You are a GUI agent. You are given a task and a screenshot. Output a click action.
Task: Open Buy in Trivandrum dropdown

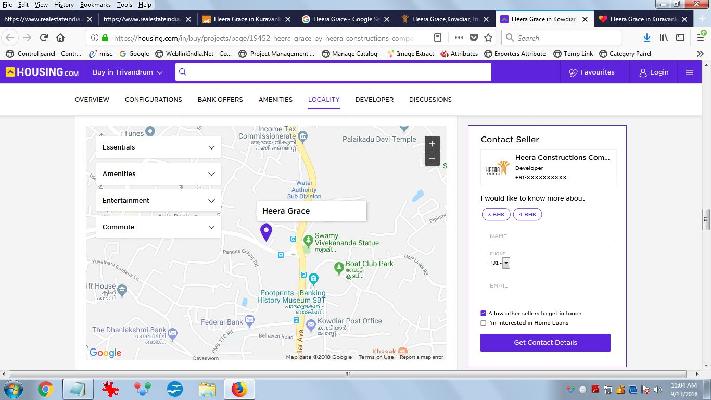pos(127,73)
